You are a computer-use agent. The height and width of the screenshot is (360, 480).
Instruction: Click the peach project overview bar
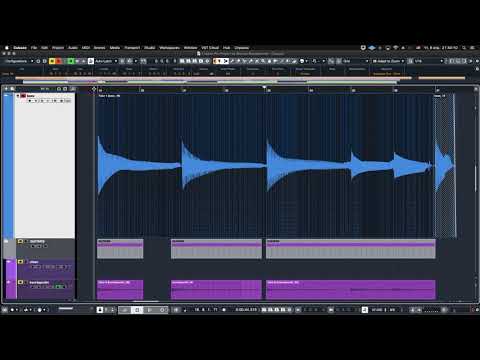click(213, 78)
